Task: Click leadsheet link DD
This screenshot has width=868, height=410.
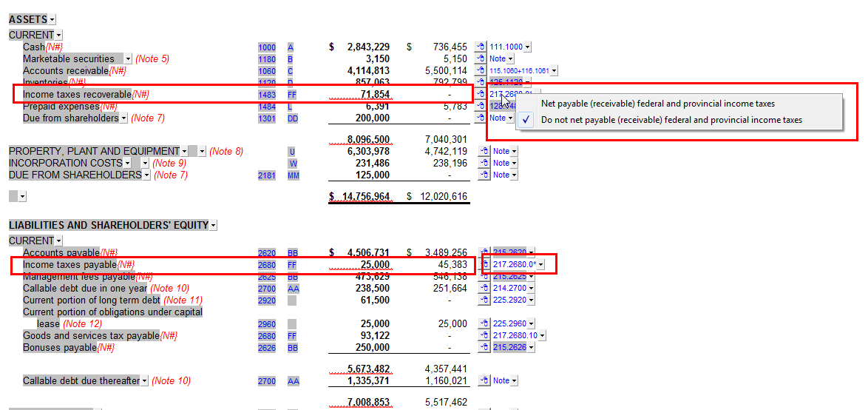Action: coord(294,118)
